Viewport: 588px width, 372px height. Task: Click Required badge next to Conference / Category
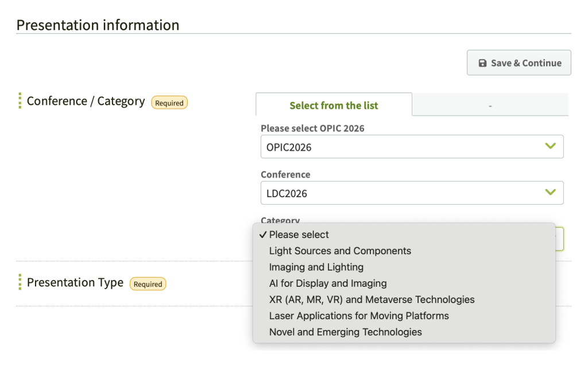(169, 103)
